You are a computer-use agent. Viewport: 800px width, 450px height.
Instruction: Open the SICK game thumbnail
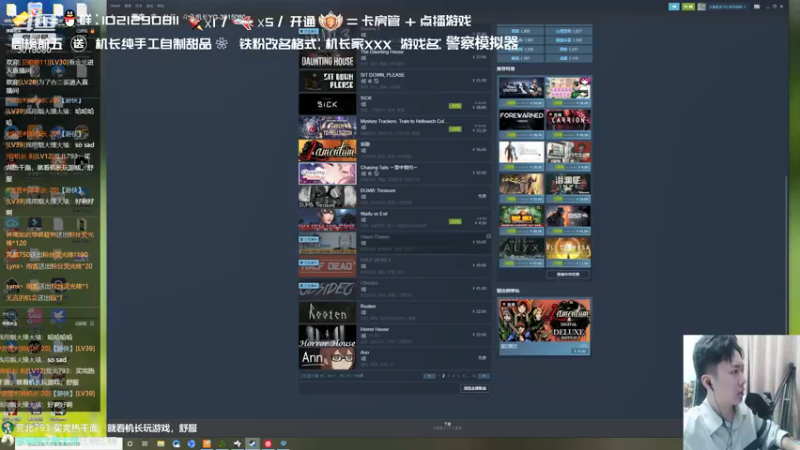coord(328,104)
